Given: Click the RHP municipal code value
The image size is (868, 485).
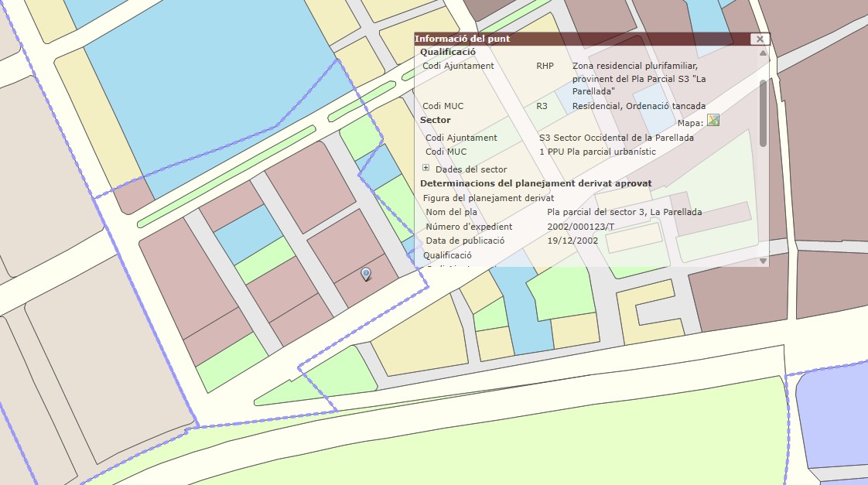Looking at the screenshot, I should [x=545, y=66].
